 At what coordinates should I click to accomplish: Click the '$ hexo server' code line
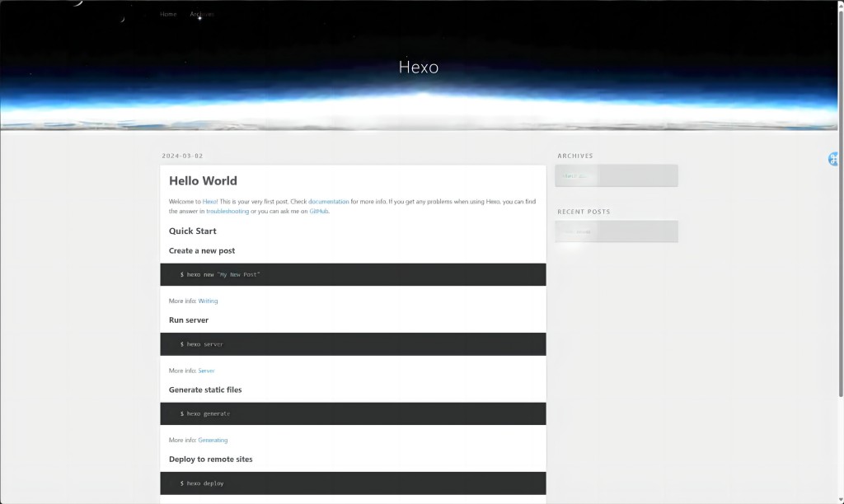[x=201, y=344]
